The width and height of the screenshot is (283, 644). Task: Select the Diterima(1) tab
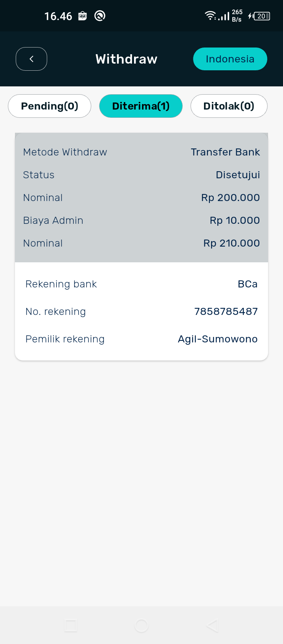[141, 106]
